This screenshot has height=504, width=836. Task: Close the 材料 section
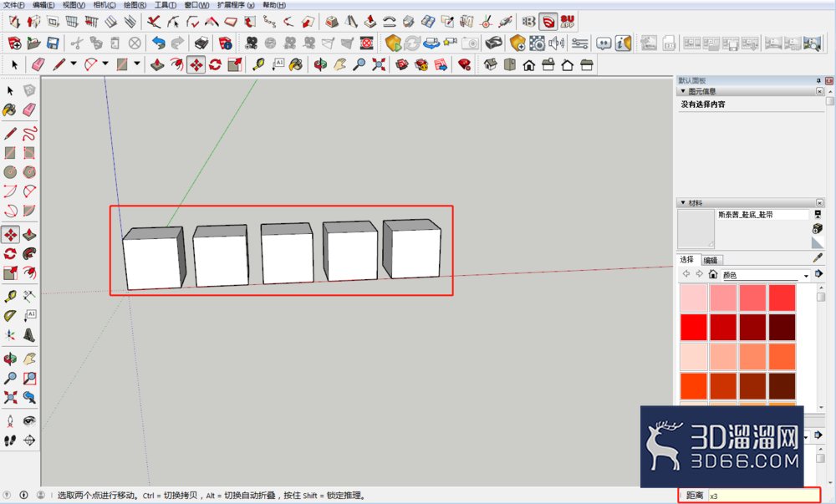coord(819,203)
